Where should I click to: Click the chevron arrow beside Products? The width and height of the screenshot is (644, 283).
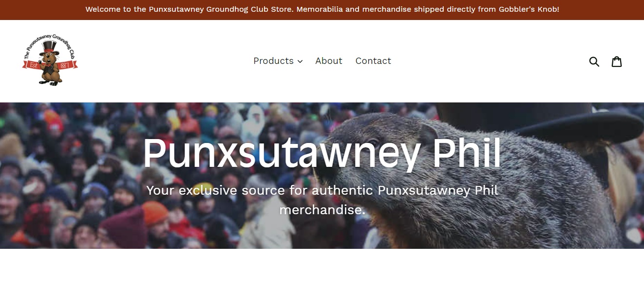coord(300,61)
